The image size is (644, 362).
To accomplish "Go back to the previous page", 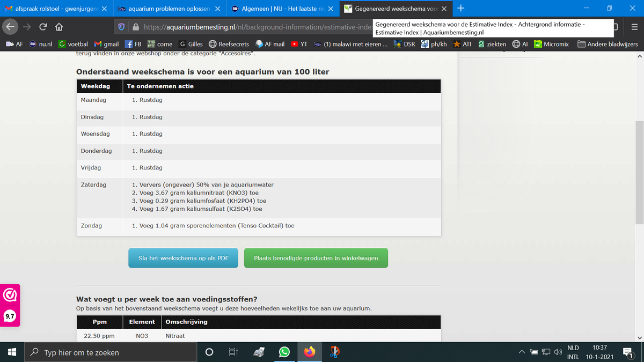I will [x=11, y=27].
